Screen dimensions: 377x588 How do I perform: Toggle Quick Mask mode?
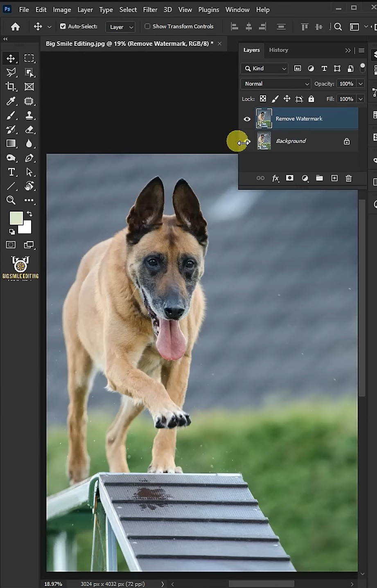[x=11, y=245]
